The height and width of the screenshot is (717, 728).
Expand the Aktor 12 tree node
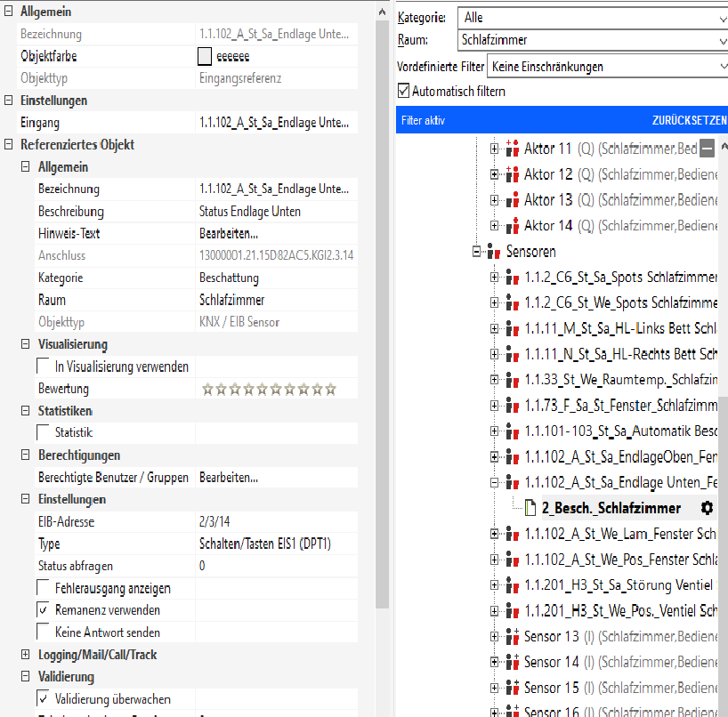(494, 174)
